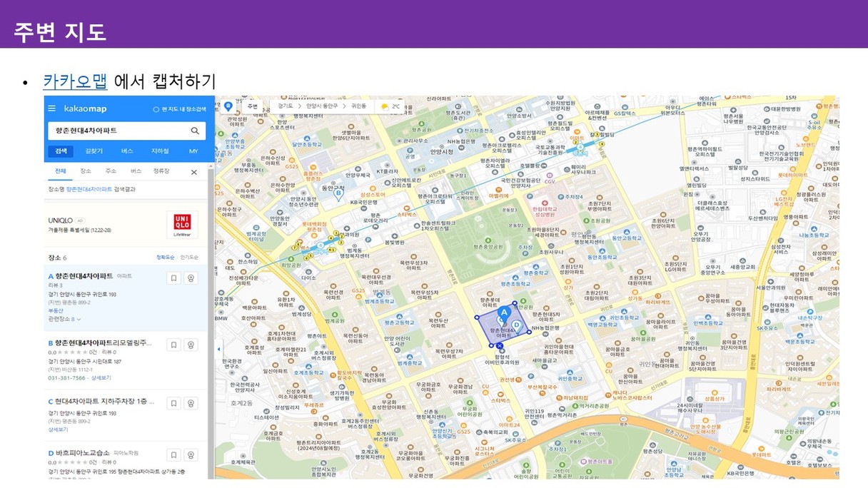This screenshot has width=868, height=488.
Task: Click the 주변 button on the map
Action: 252,106
